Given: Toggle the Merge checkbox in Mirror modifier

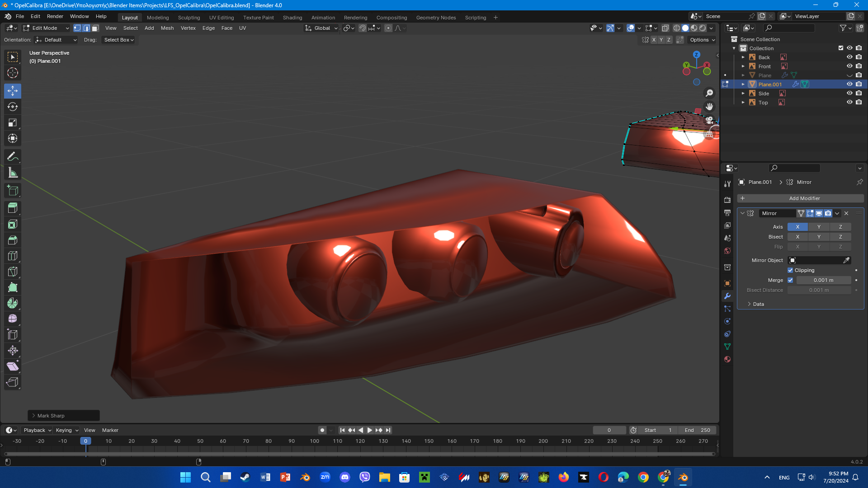Looking at the screenshot, I should pos(790,280).
